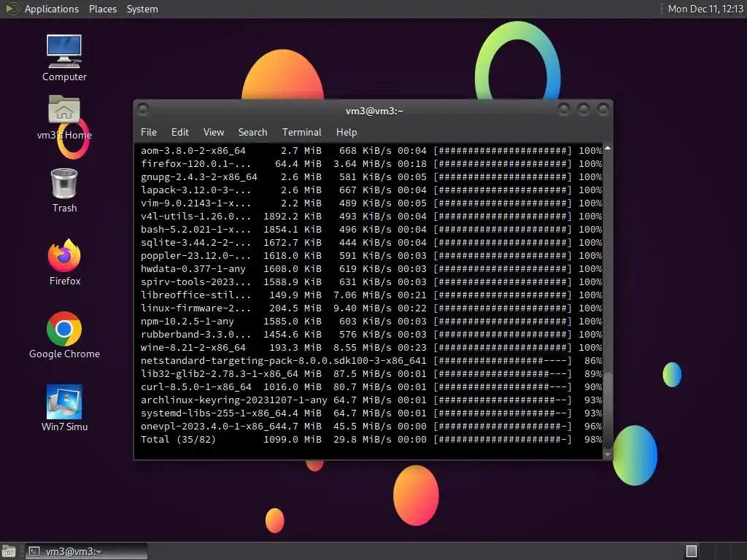Viewport: 747px width, 560px height.
Task: Open the terminal File menu
Action: click(149, 132)
